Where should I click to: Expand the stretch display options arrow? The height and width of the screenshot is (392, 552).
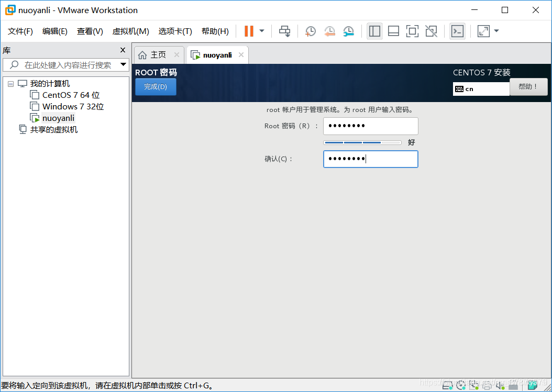click(496, 31)
